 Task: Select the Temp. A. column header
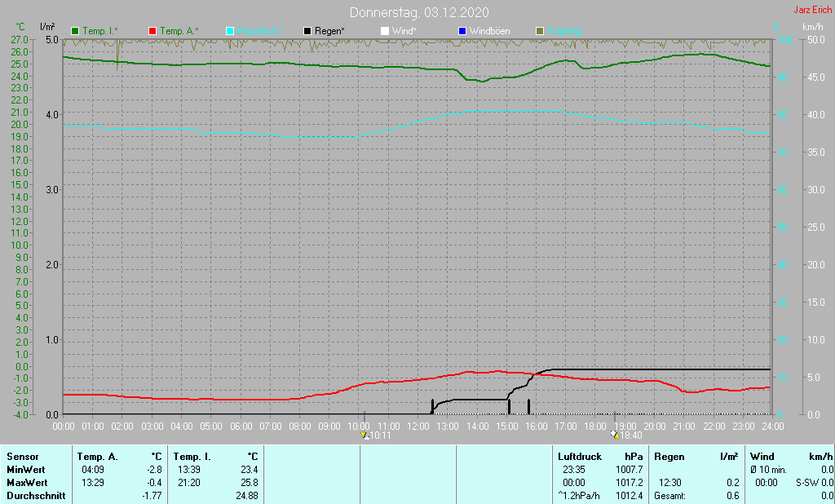[x=97, y=457]
